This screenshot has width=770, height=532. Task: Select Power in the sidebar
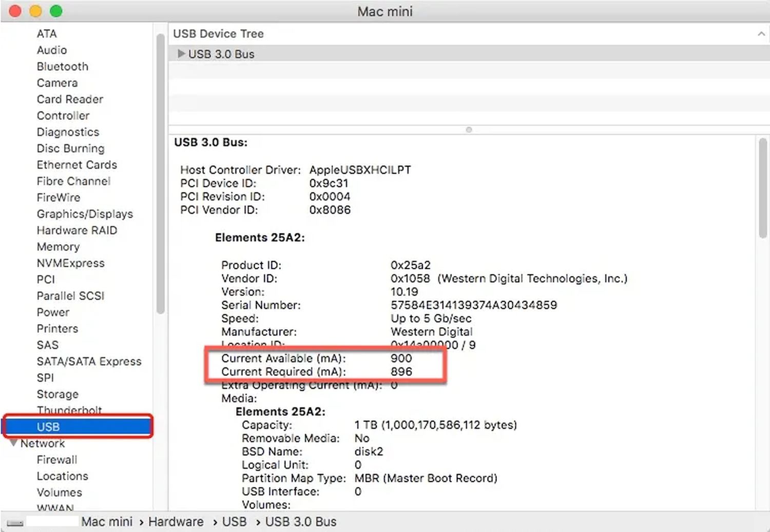coord(53,312)
